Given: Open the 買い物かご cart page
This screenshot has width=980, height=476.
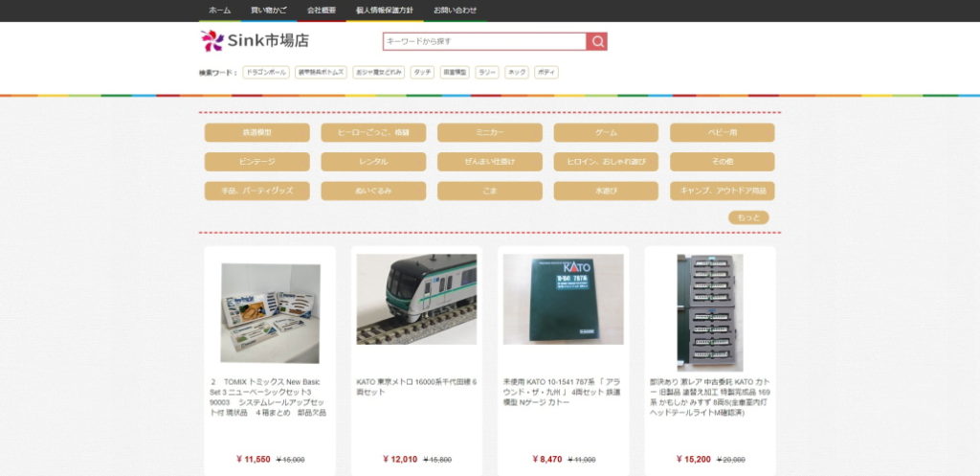Looking at the screenshot, I should tap(268, 10).
